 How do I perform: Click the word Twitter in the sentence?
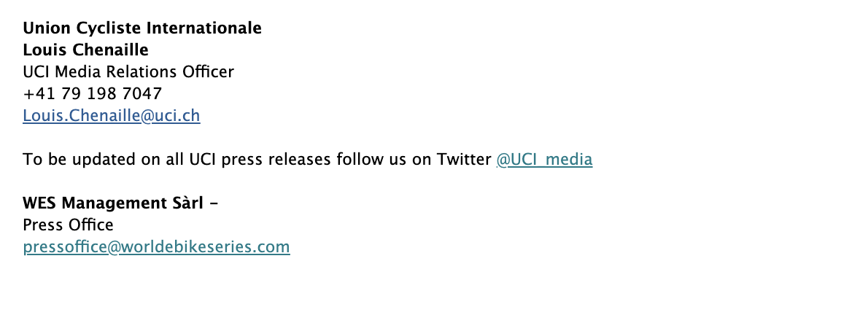(464, 160)
